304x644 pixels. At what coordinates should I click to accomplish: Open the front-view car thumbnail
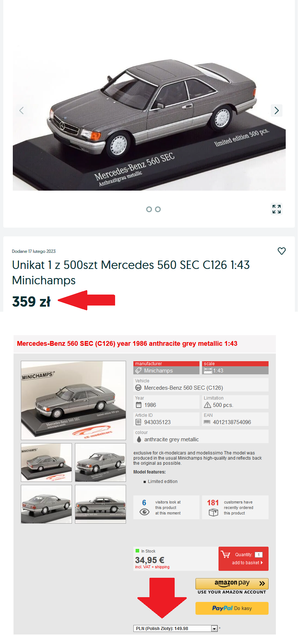click(x=100, y=463)
